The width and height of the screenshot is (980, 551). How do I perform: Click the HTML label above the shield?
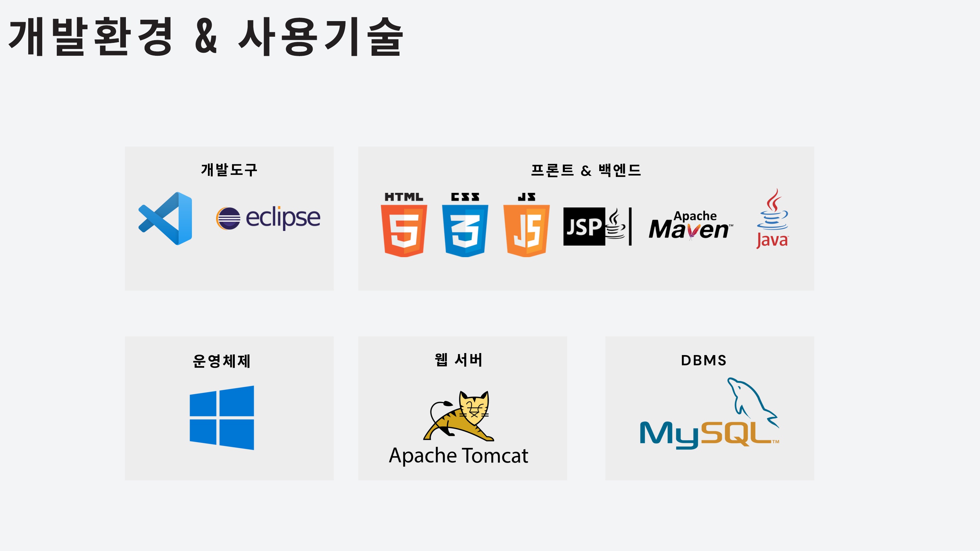404,197
